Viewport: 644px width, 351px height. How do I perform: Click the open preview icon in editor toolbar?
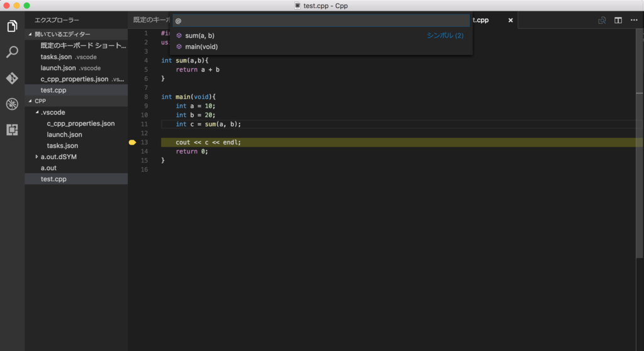602,20
